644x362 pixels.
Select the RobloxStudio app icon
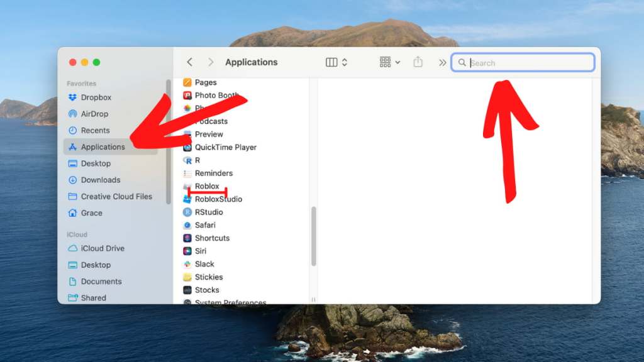point(187,199)
